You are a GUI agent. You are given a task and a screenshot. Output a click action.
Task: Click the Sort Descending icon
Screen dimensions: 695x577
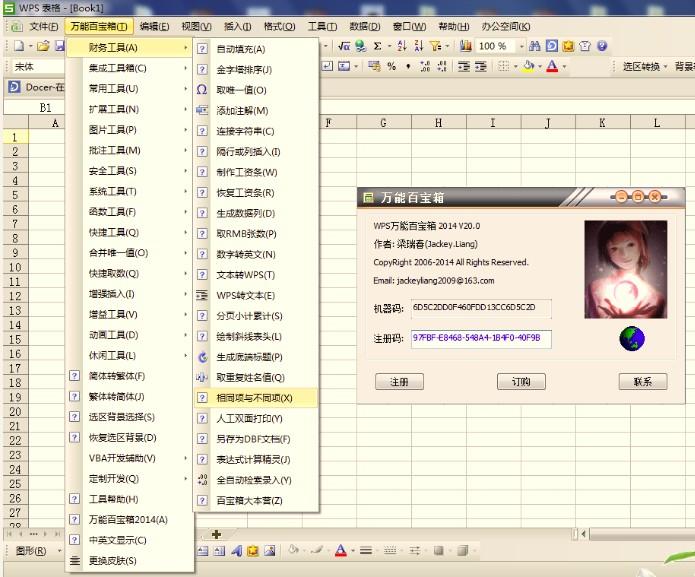419,46
